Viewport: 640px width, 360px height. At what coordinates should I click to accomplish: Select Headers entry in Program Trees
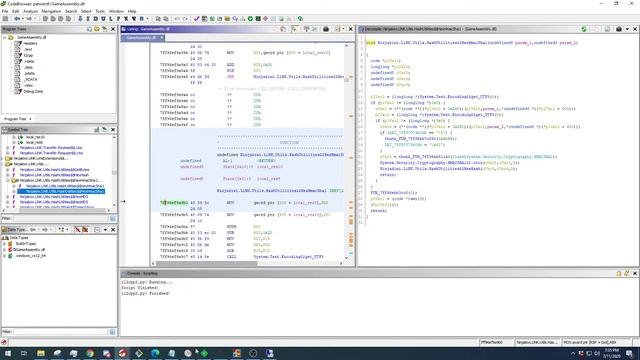click(x=30, y=43)
